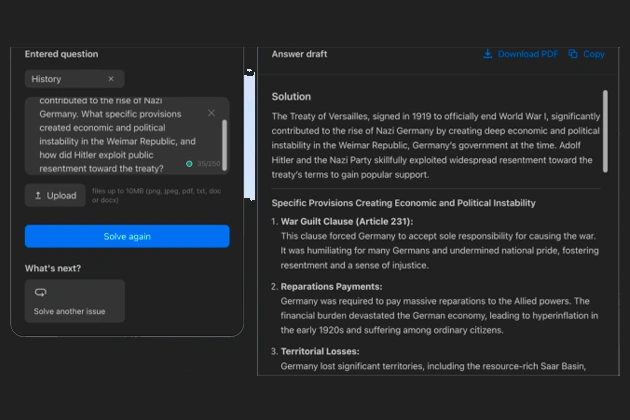
Task: Click the answer draft scrollbar
Action: pos(605,131)
